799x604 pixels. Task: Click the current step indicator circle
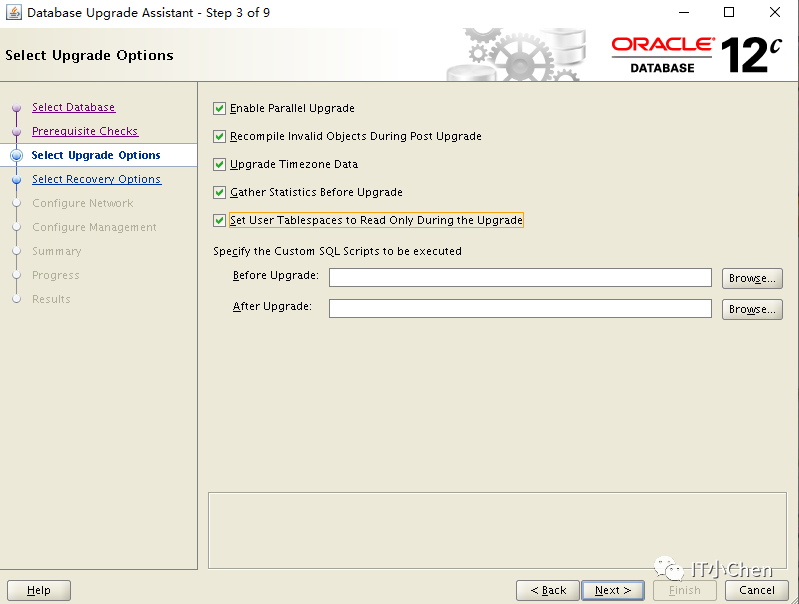pyautogui.click(x=16, y=155)
